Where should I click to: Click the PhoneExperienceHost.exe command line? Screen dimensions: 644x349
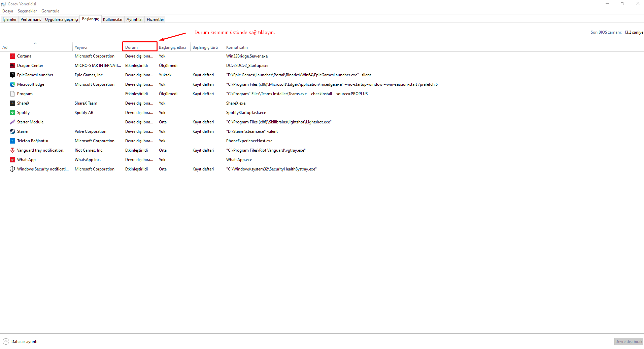click(x=249, y=141)
